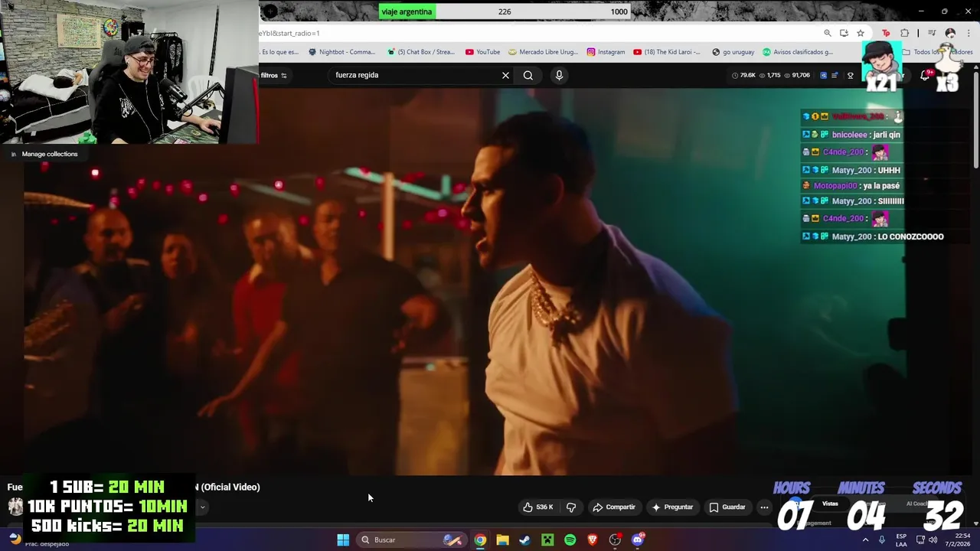Viewport: 980px width, 551px height.
Task: Open Windows Start menu
Action: (343, 540)
